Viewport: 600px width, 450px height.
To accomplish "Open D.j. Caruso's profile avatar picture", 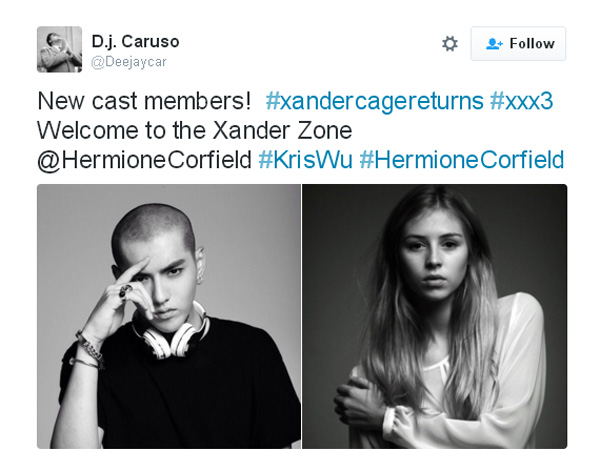I will [x=59, y=49].
